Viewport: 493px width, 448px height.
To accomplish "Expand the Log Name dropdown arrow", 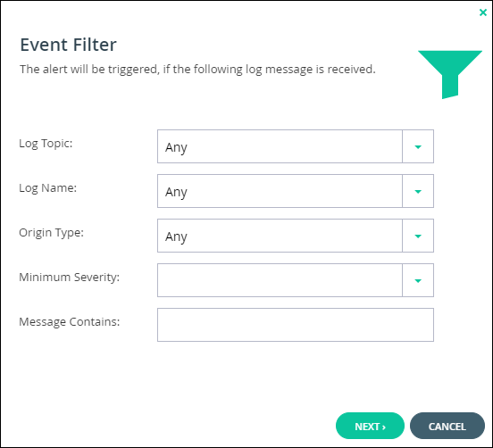I will 418,191.
